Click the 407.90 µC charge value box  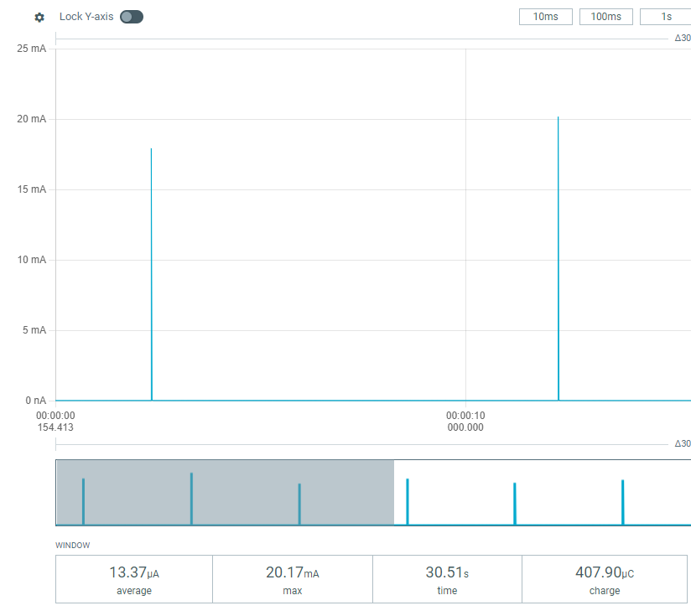[x=605, y=579]
